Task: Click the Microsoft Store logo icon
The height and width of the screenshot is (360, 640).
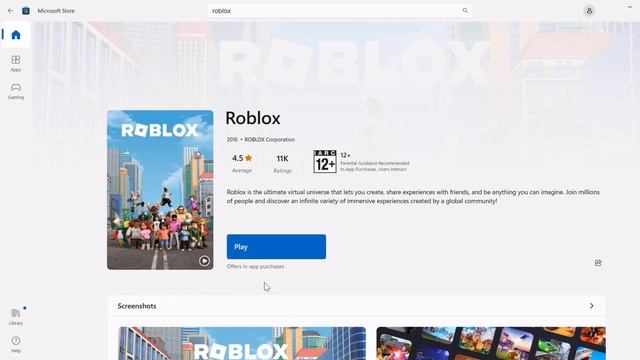Action: (x=26, y=11)
